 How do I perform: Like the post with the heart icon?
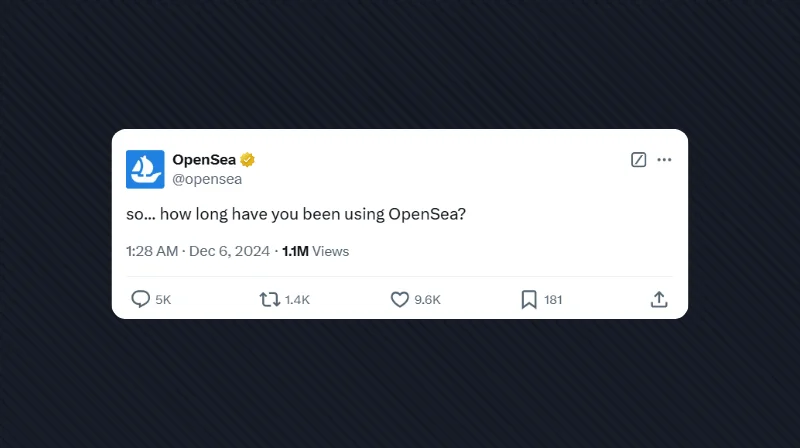tap(400, 299)
